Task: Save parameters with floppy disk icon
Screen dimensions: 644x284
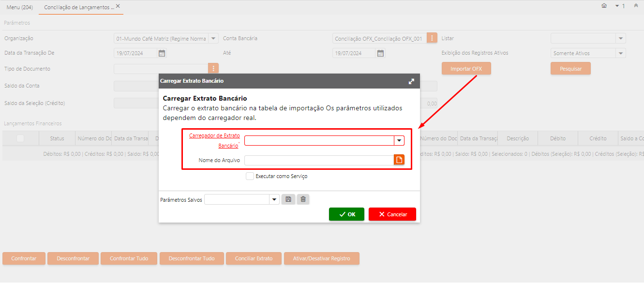Action: coord(288,199)
